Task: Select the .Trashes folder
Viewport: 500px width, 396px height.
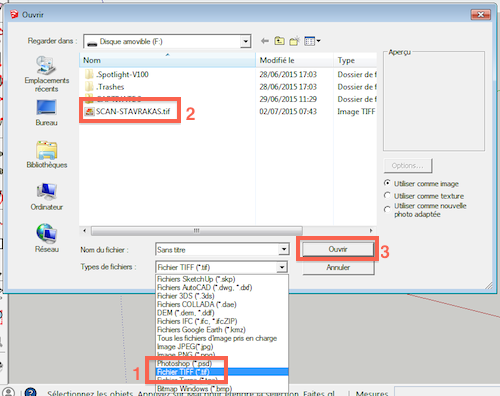Action: point(105,87)
